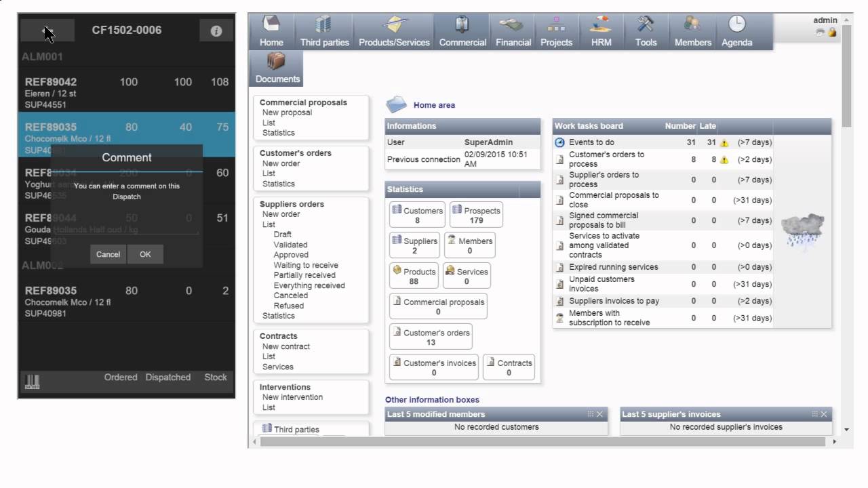Click Suppliers invoices to pay link

coord(614,301)
